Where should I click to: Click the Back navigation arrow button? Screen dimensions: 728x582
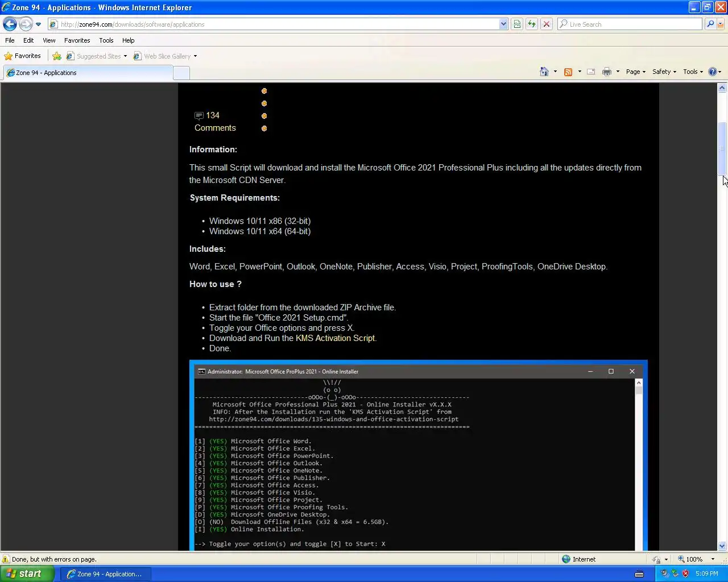coord(10,24)
